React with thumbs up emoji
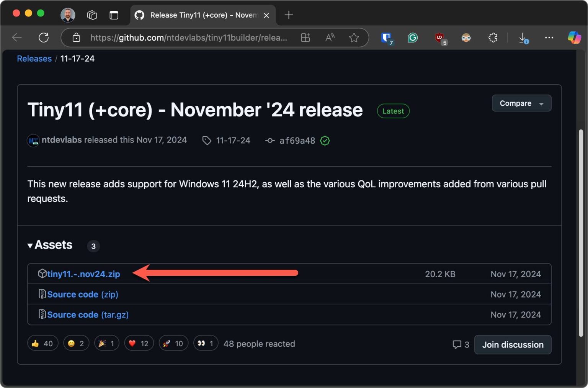This screenshot has height=388, width=588. coord(42,343)
